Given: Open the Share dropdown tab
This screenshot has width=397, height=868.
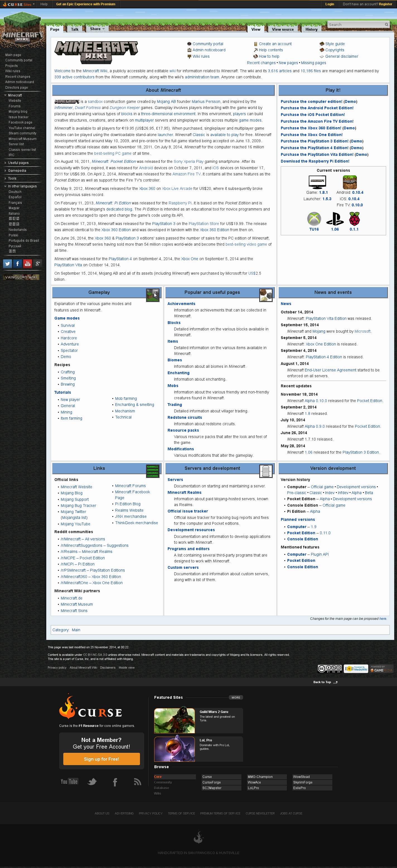Looking at the screenshot, I should point(97,29).
